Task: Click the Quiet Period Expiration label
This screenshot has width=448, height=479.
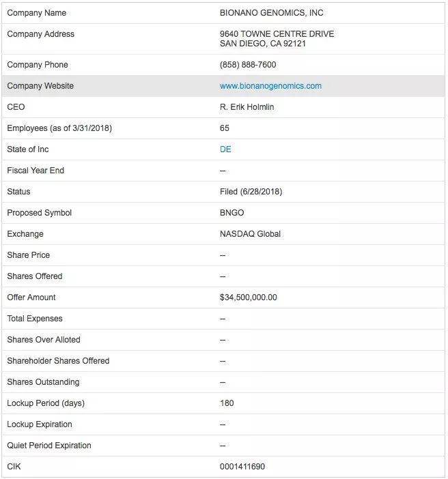Action: (49, 446)
